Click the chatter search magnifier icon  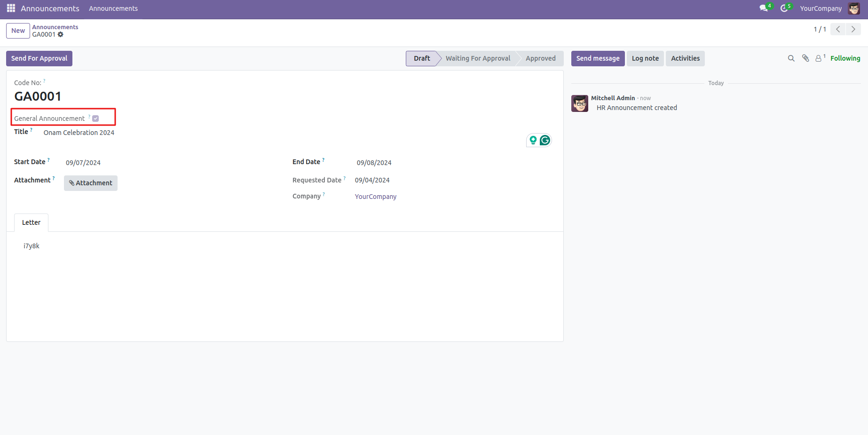[791, 58]
